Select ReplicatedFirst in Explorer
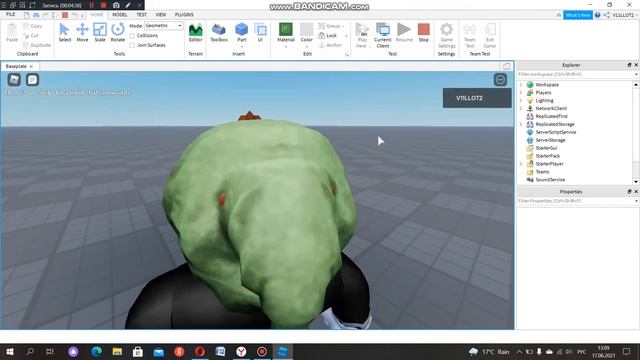The image size is (640, 360). click(x=551, y=116)
